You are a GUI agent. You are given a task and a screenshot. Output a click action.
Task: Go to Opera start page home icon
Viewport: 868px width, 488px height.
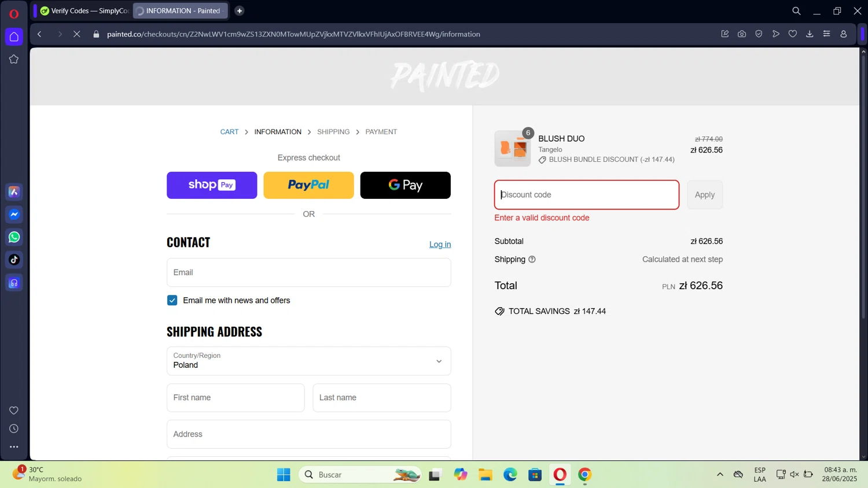(14, 36)
